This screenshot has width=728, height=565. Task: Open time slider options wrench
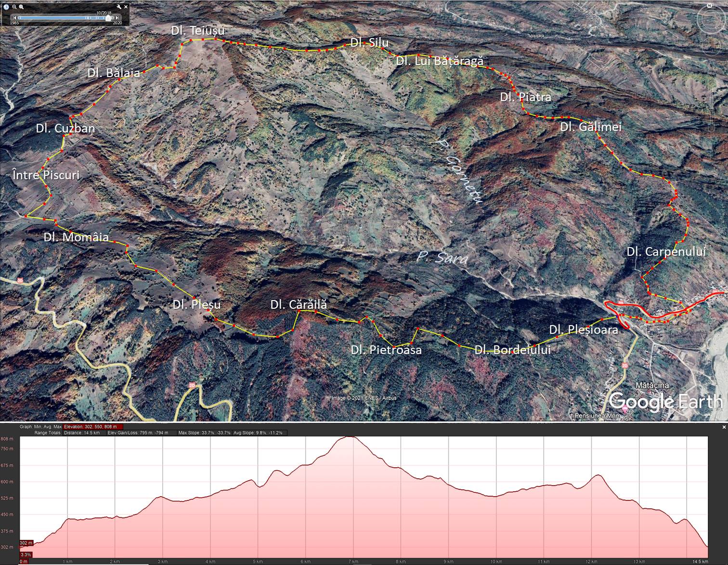click(x=119, y=7)
